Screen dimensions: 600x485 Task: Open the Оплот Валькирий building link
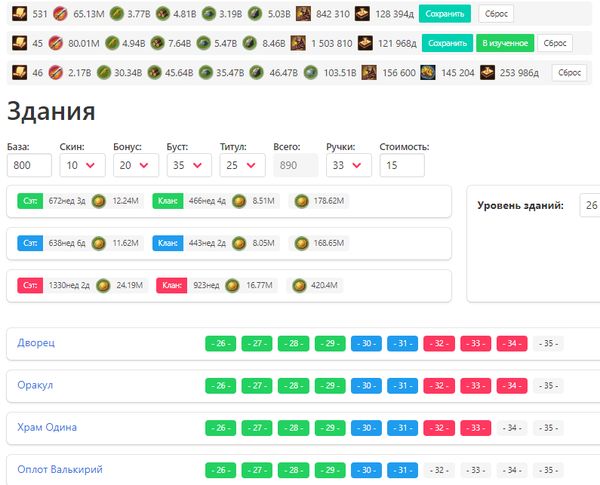60,469
